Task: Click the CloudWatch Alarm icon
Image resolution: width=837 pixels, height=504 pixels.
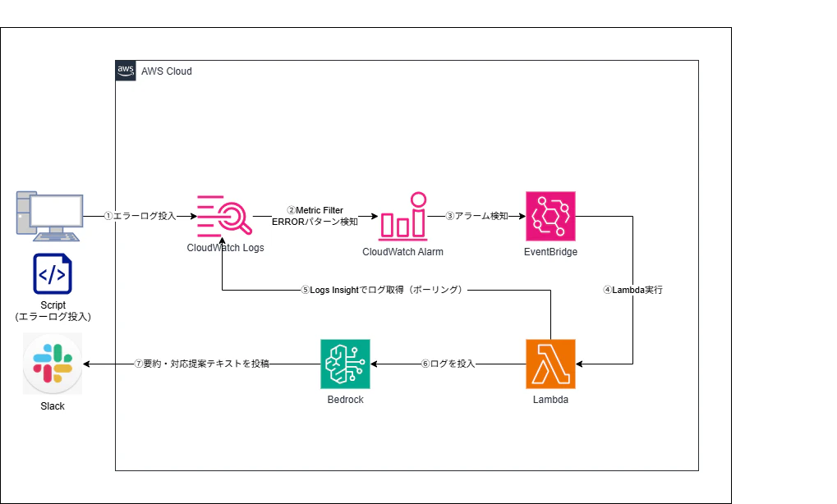Action: pos(403,217)
